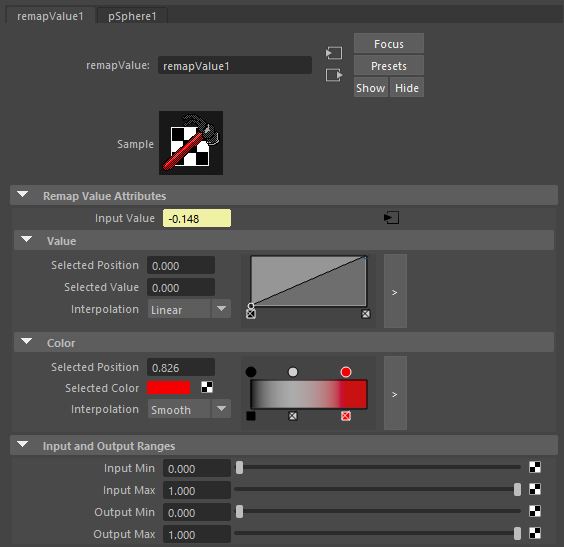Delete the right value ramp point
This screenshot has height=547, width=564.
tap(365, 314)
